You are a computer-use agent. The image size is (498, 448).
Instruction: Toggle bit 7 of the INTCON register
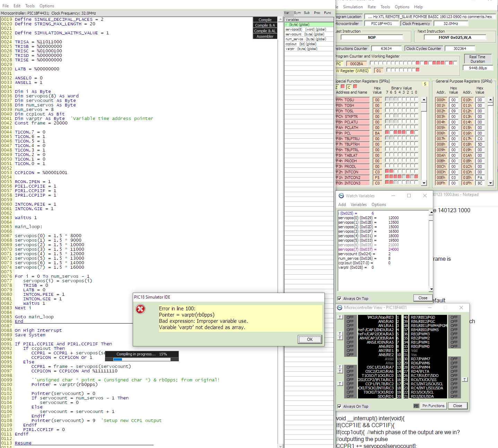coord(387,172)
